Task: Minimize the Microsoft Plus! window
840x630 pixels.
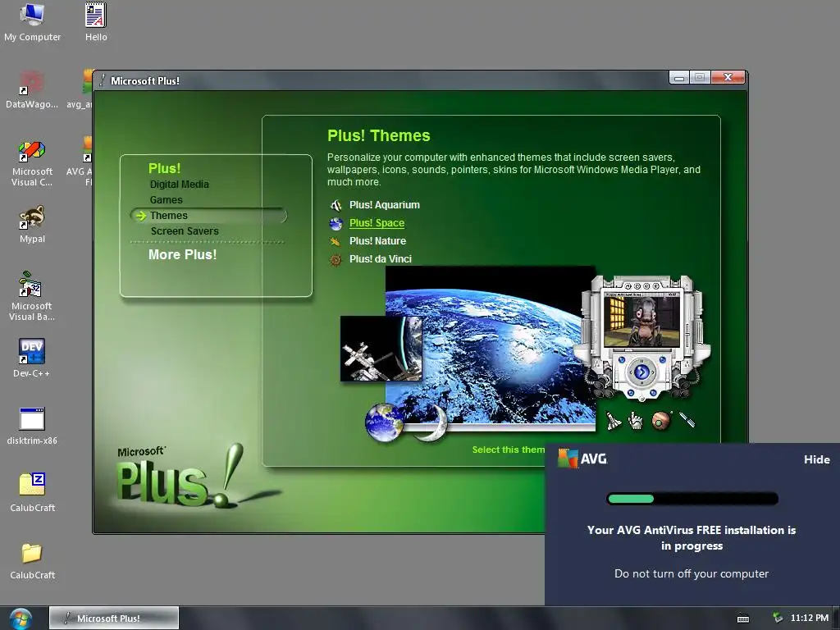Action: point(678,78)
